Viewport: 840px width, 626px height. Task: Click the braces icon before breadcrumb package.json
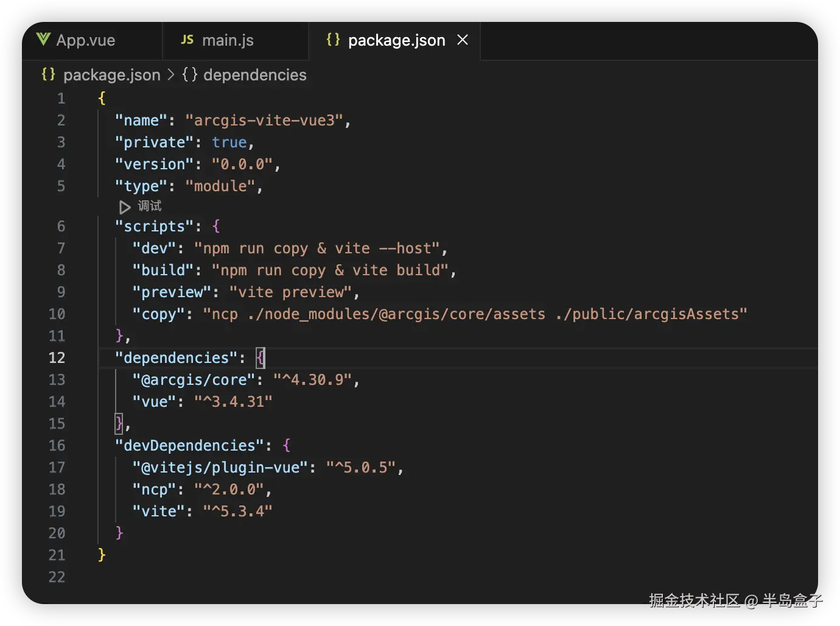coord(48,74)
